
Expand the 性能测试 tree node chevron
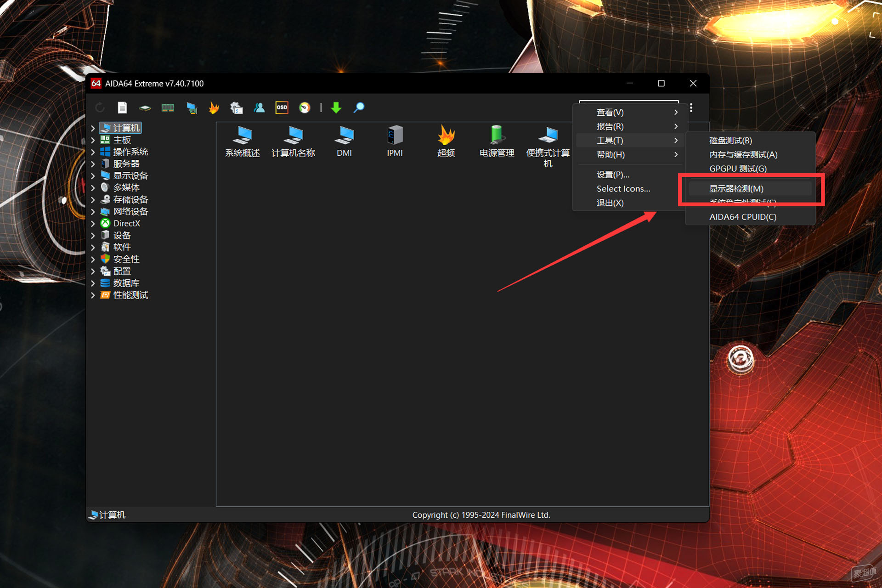coord(93,295)
